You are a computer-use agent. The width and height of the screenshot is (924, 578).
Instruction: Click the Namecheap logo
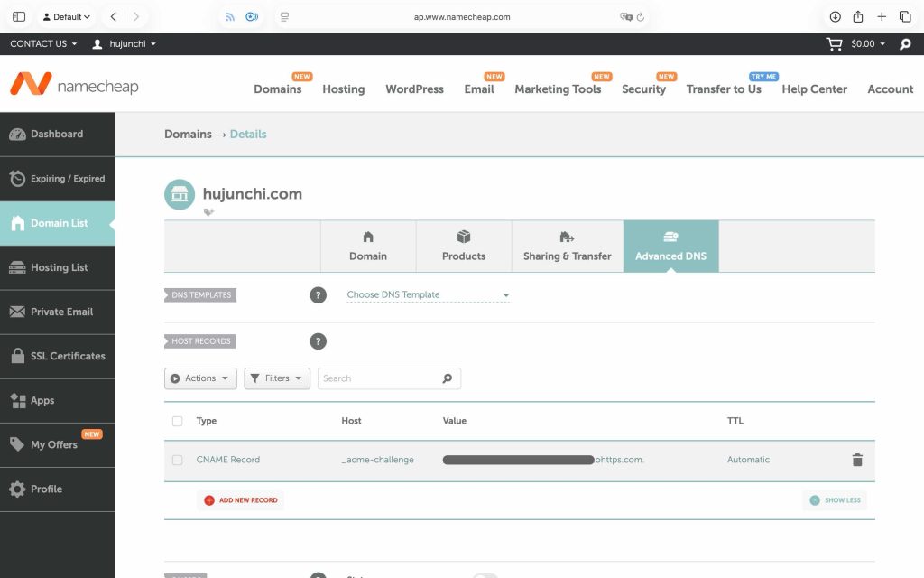click(x=74, y=87)
